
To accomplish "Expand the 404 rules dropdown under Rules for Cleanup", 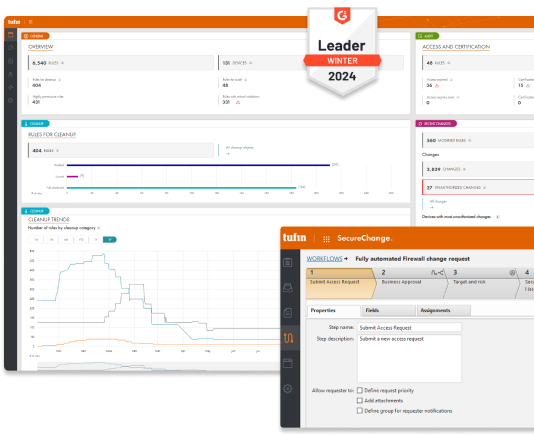I will point(58,151).
